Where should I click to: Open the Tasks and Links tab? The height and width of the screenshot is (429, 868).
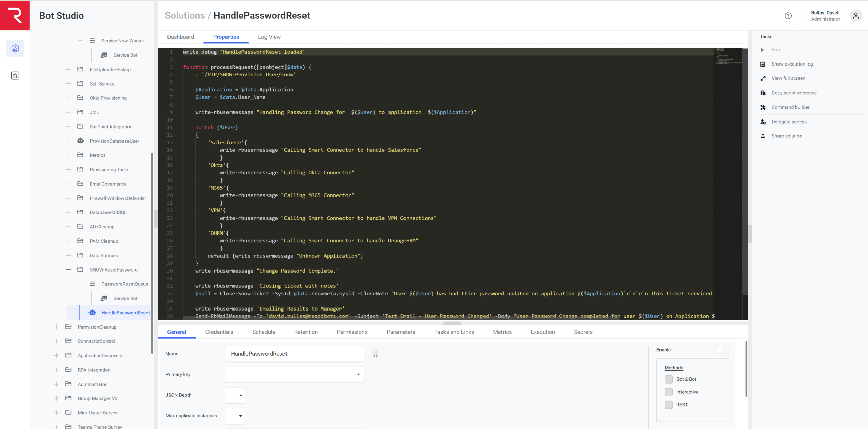pyautogui.click(x=454, y=332)
